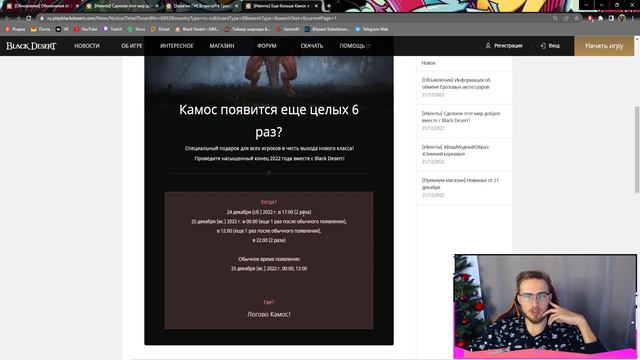Click the heading 'Камос появится еще целых 6 раз?'
This screenshot has height=360, width=640.
(269, 121)
